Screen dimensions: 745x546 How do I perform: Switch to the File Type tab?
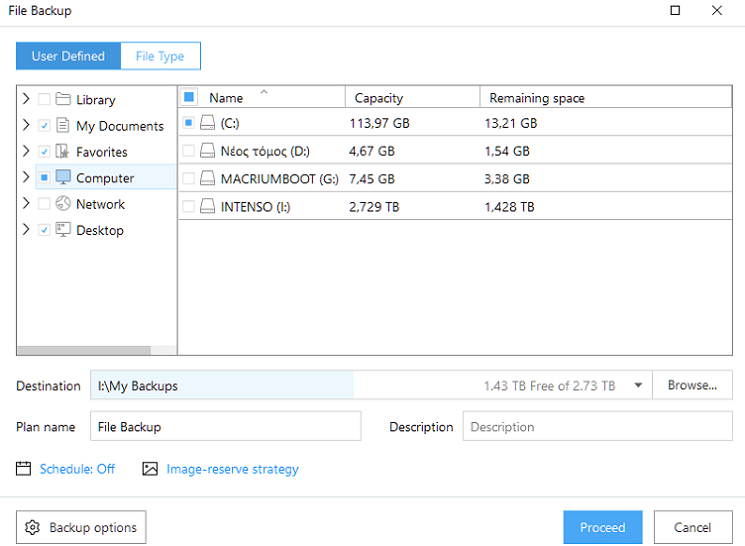[x=160, y=56]
